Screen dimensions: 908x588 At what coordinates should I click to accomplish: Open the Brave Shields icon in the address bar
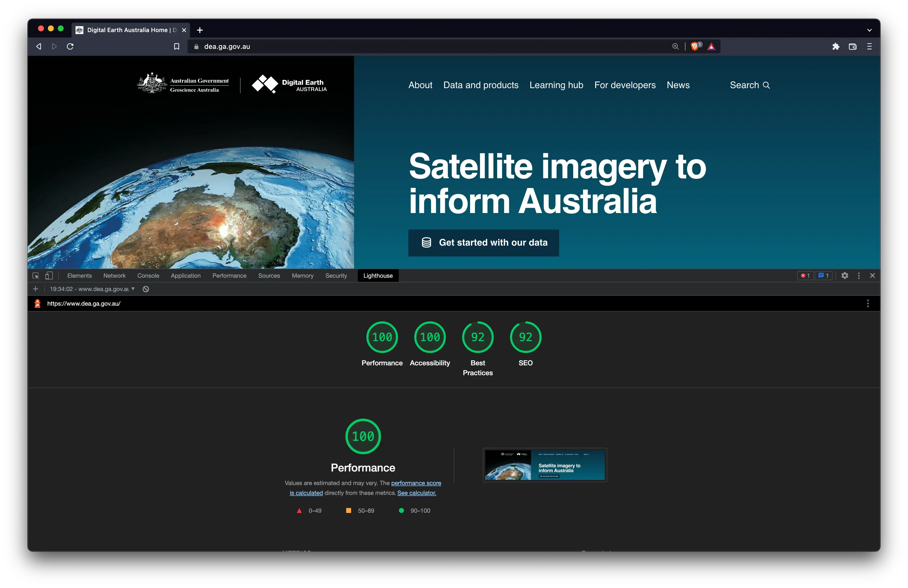tap(695, 46)
